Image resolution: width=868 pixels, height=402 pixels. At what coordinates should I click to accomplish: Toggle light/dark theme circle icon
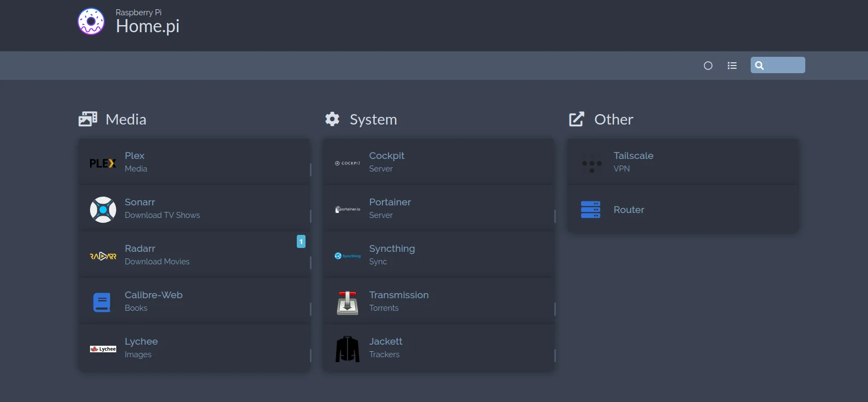708,66
